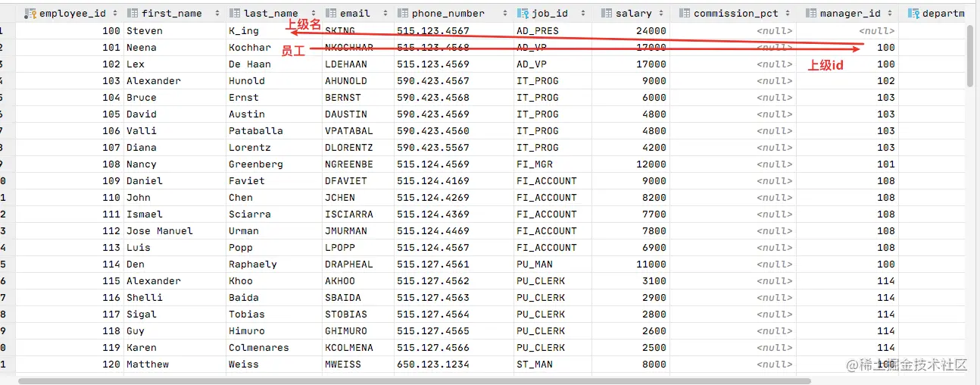Select the salary cell "24000"

(x=651, y=31)
